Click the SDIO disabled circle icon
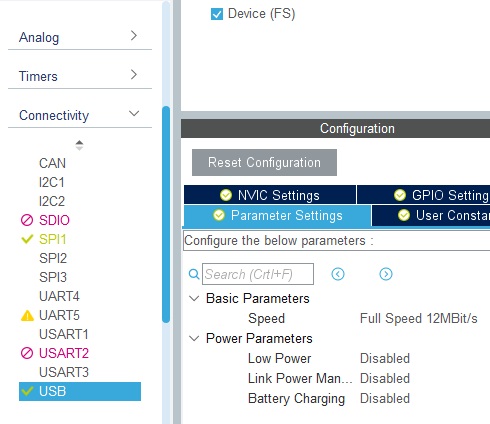490x424 pixels. (x=27, y=220)
